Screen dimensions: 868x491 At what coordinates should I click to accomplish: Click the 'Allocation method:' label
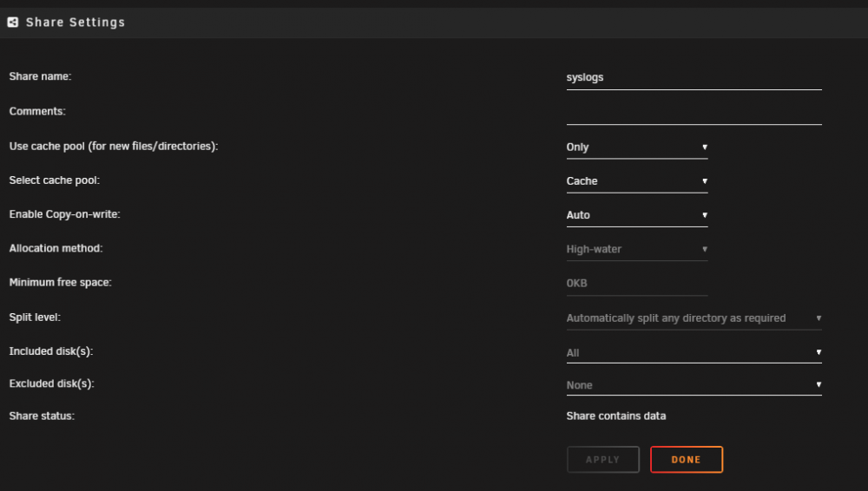coord(56,248)
